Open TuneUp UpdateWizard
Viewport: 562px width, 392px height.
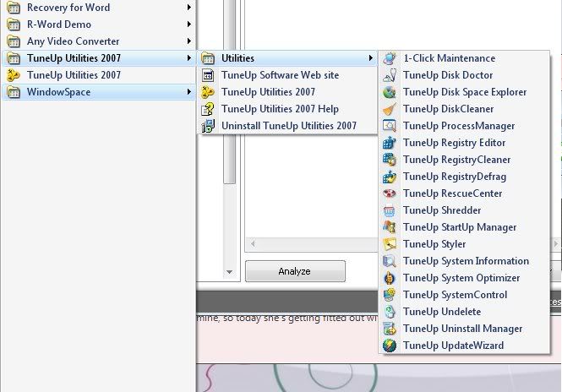click(465, 346)
